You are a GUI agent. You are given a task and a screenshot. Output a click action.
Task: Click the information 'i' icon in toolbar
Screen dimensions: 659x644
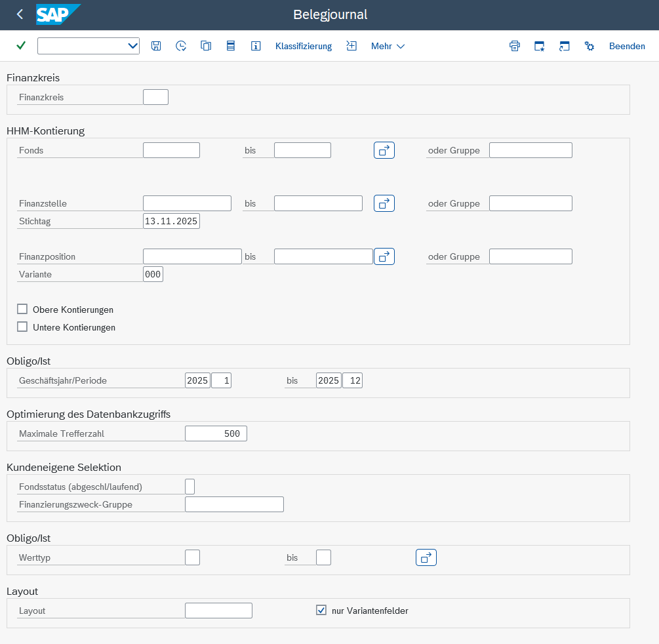(x=256, y=46)
